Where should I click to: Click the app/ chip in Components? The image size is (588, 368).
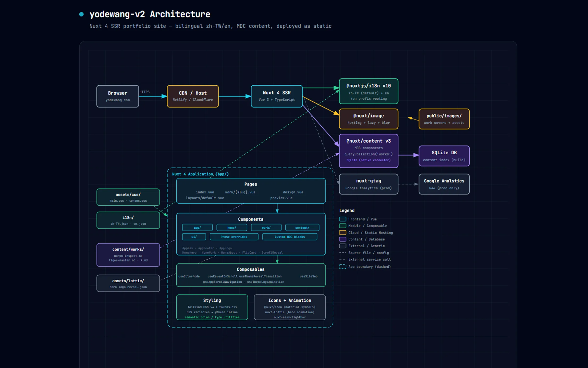coord(197,228)
